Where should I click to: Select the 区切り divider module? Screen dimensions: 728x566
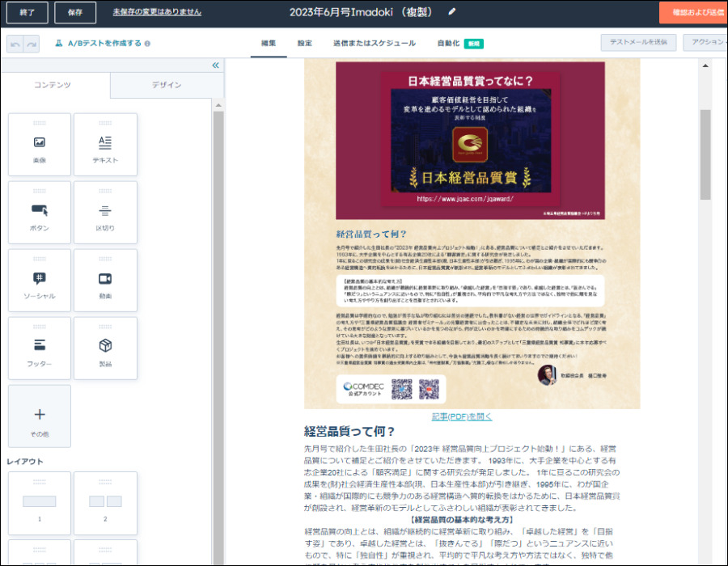(105, 212)
